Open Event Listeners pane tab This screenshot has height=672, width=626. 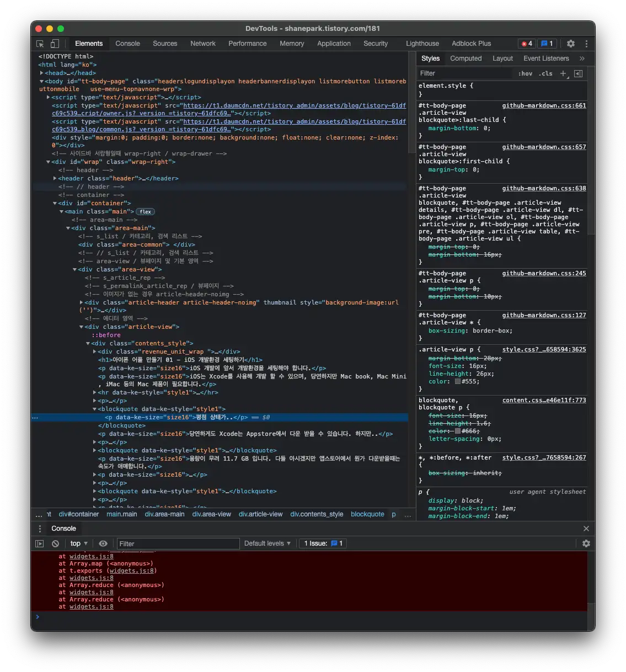tap(546, 58)
